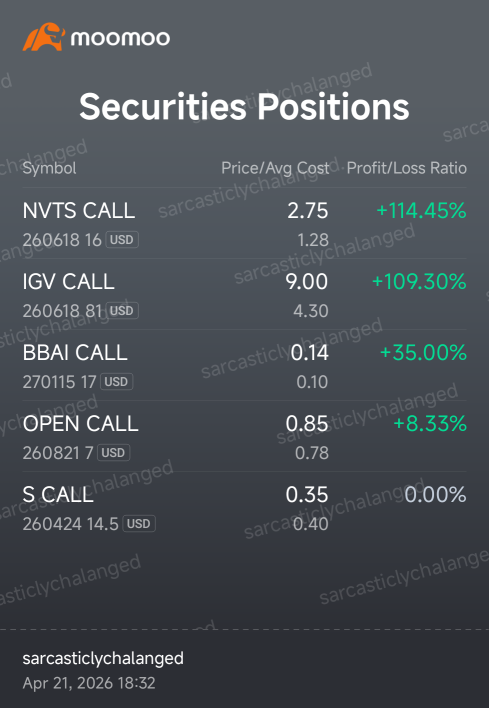The image size is (489, 708).
Task: Click the +114.45% profit ratio value
Action: pos(421,211)
